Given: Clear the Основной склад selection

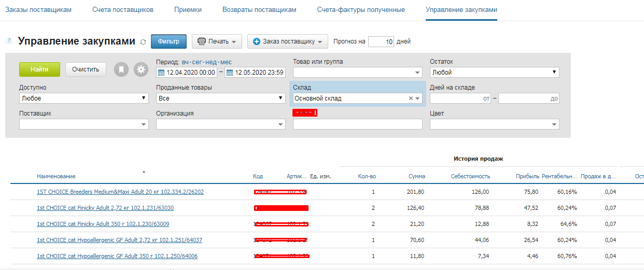Looking at the screenshot, I should click(411, 98).
